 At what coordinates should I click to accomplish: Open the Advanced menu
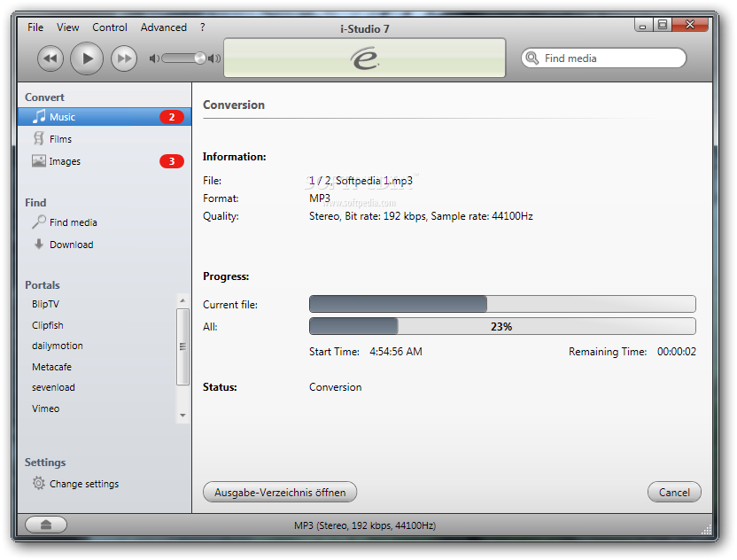[164, 27]
